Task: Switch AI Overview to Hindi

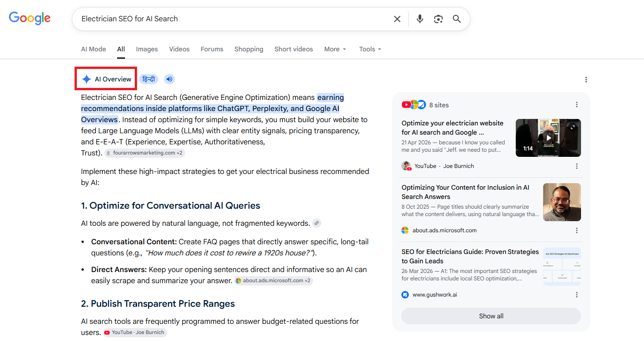Action: (x=149, y=79)
